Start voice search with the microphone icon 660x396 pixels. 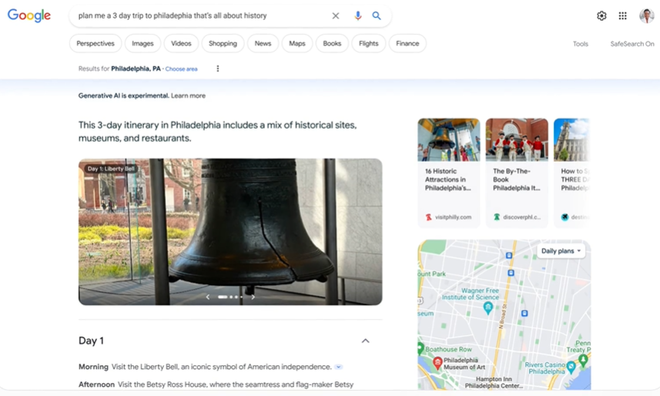tap(358, 16)
